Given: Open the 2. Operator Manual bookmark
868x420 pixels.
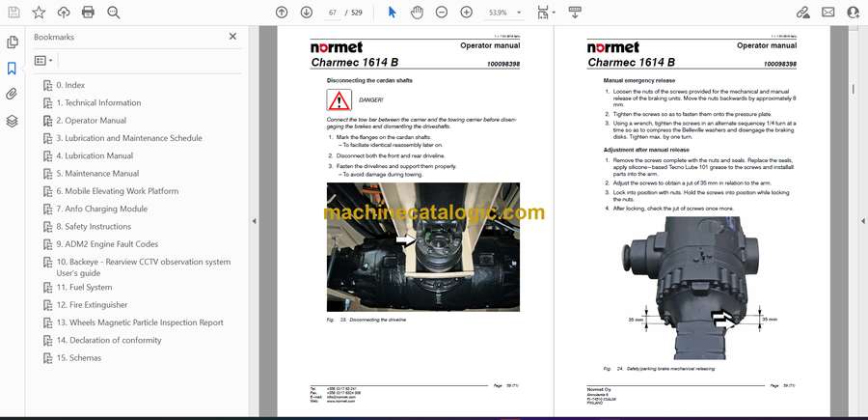Looking at the screenshot, I should [92, 121].
